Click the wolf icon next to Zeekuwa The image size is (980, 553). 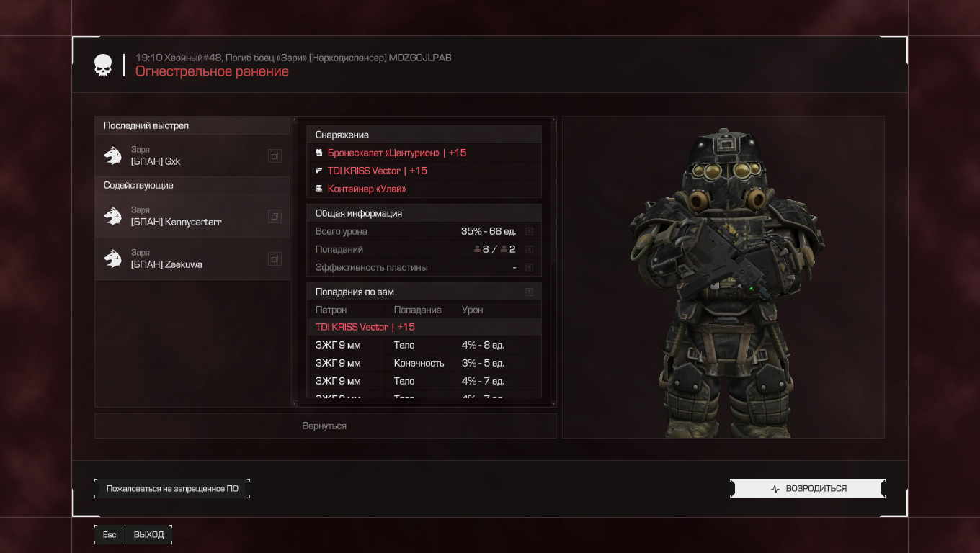coord(113,258)
